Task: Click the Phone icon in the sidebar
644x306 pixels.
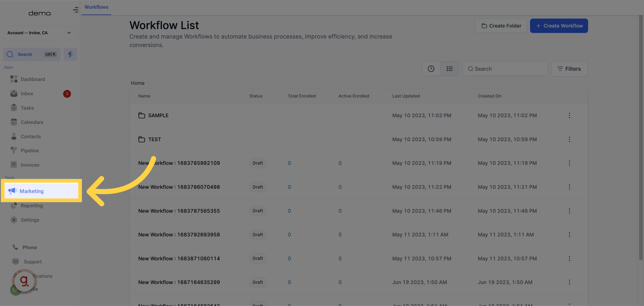Action: tap(15, 247)
